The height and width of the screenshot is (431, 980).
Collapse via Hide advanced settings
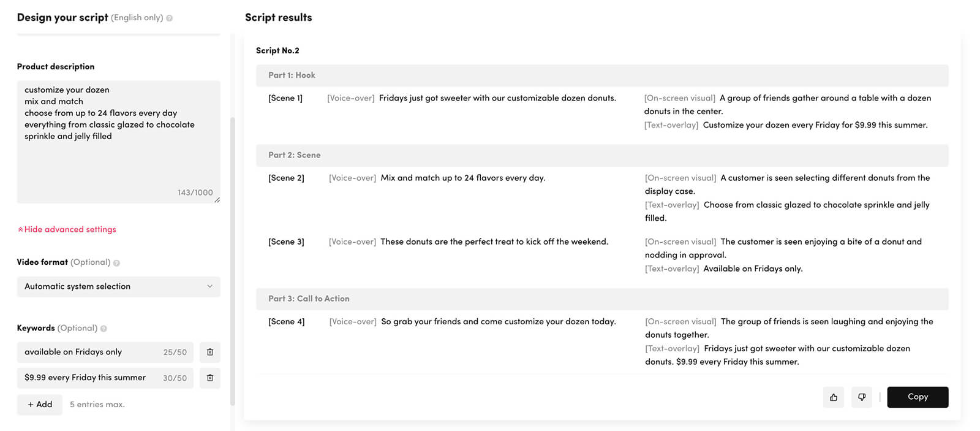(x=67, y=229)
